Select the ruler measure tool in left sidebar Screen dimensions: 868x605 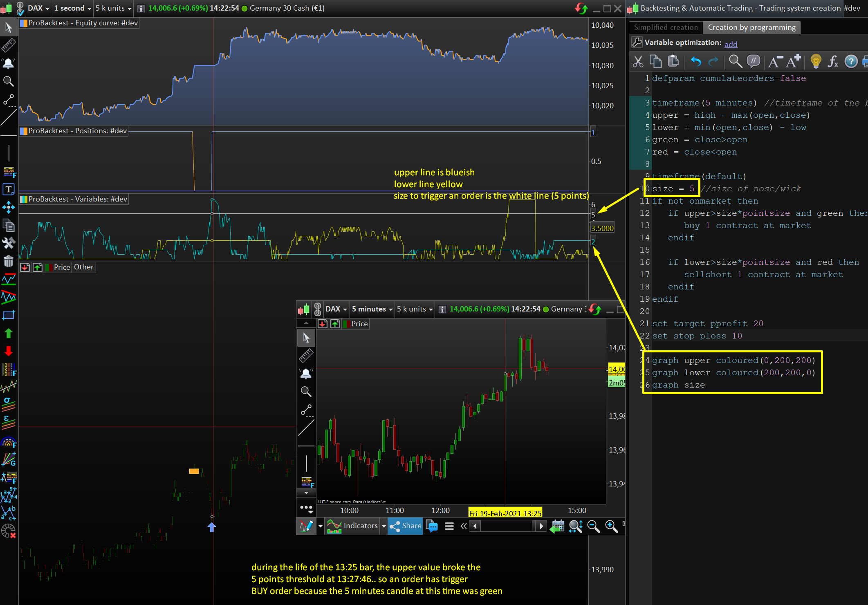[9, 45]
